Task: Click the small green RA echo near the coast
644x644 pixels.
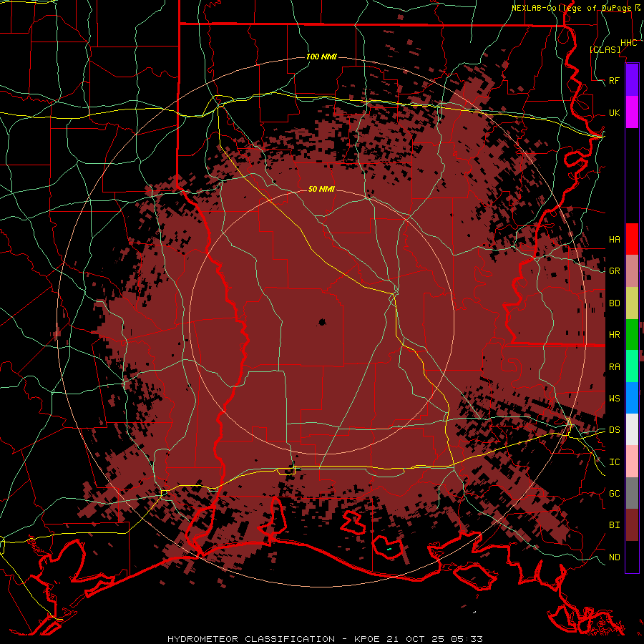Action: pos(389,549)
